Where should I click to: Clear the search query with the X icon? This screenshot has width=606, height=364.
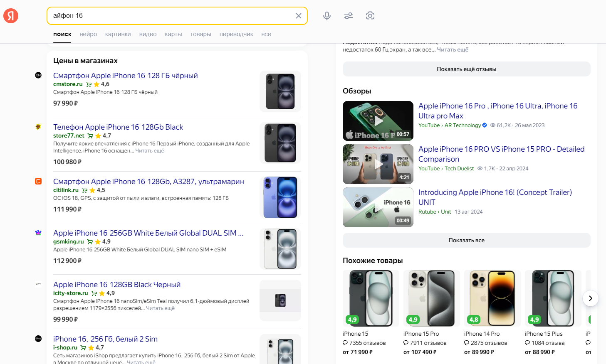299,16
